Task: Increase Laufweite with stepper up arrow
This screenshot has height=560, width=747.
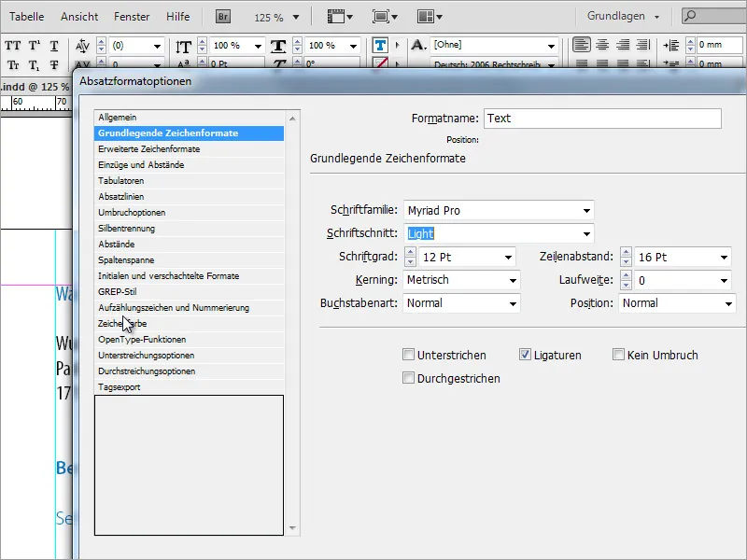Action: point(626,275)
